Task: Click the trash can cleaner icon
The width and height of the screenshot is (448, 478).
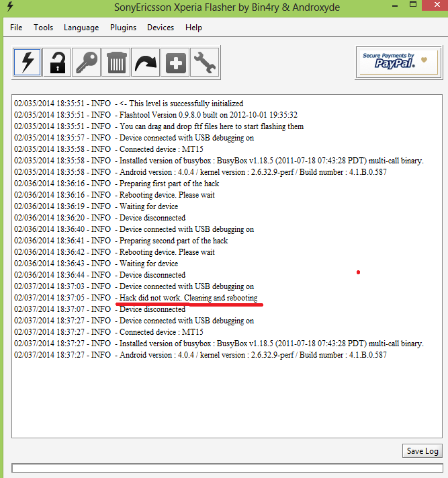Action: tap(116, 63)
